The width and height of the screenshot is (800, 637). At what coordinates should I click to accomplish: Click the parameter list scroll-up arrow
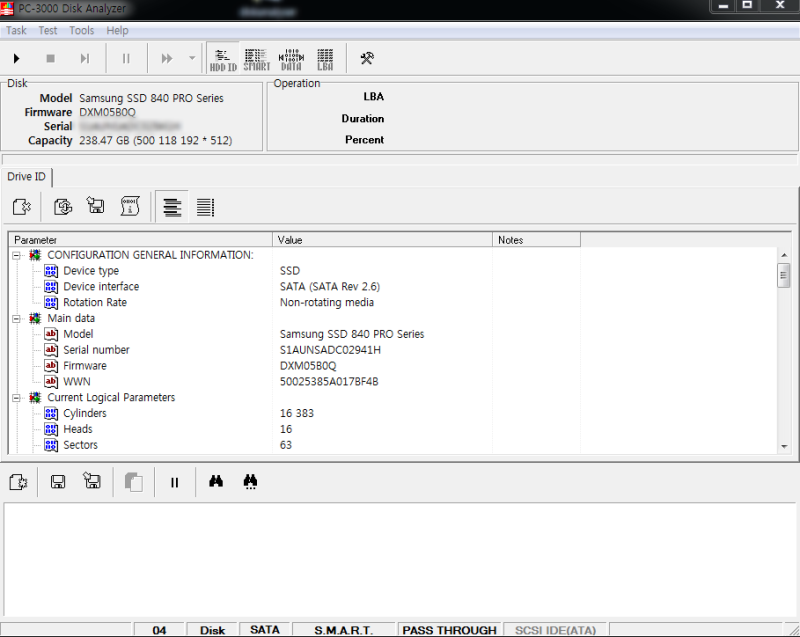pos(784,254)
